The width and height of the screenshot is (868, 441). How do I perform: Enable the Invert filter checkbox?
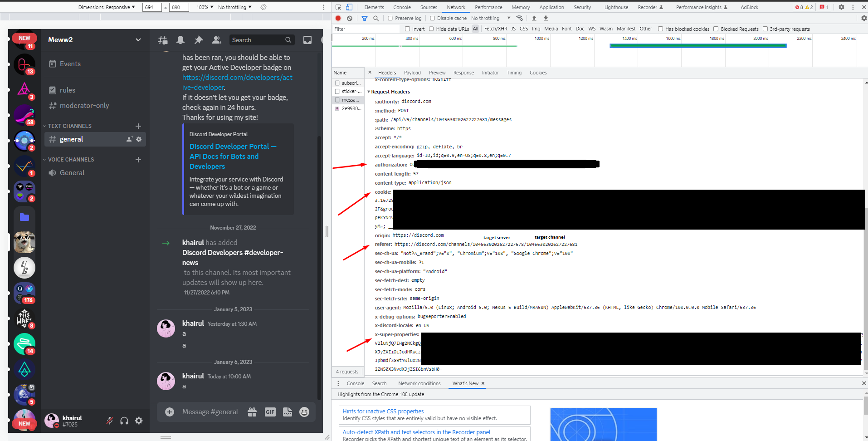[407, 29]
